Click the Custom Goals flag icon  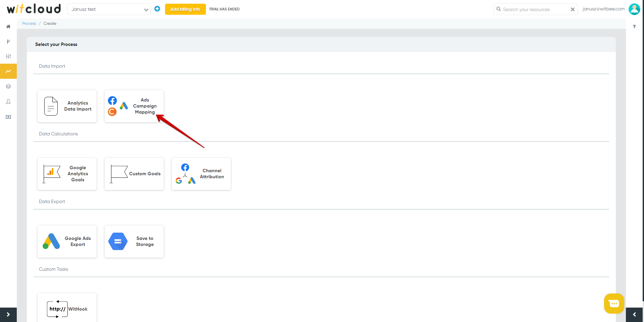pos(119,174)
